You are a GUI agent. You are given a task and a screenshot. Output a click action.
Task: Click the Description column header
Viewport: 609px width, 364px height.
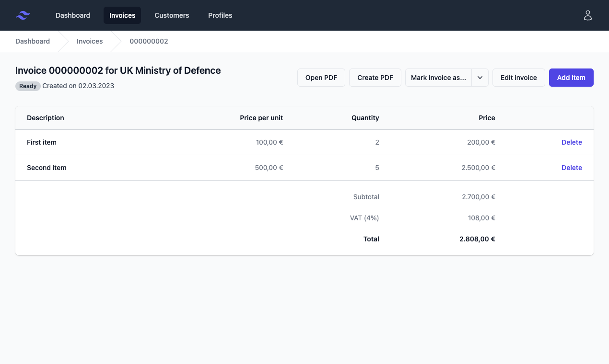point(46,118)
